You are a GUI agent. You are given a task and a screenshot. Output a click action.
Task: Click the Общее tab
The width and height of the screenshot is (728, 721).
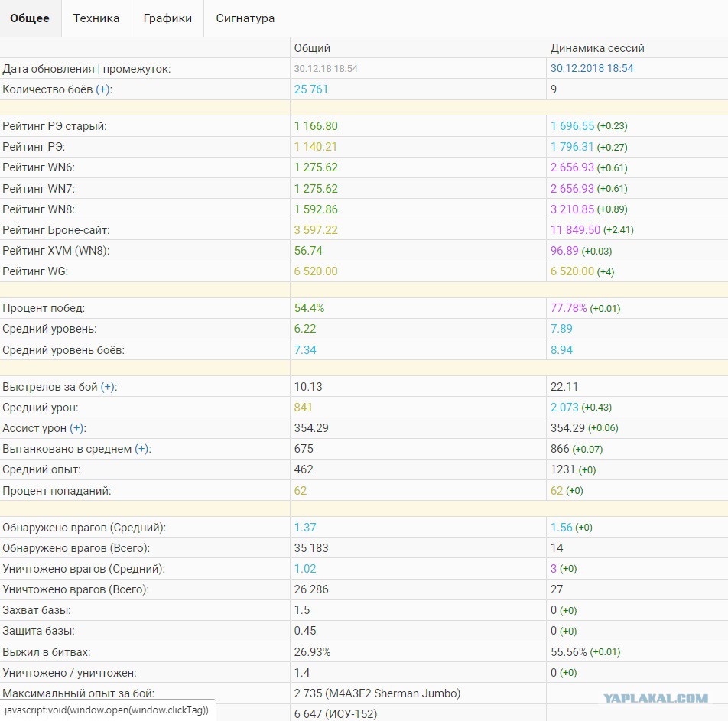(30, 18)
